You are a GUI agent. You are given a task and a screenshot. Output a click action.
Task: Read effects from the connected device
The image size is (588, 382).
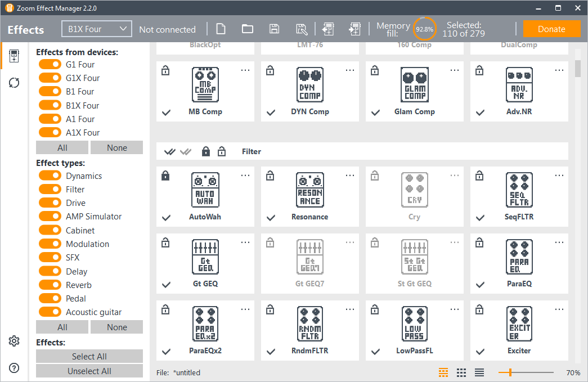coord(328,29)
